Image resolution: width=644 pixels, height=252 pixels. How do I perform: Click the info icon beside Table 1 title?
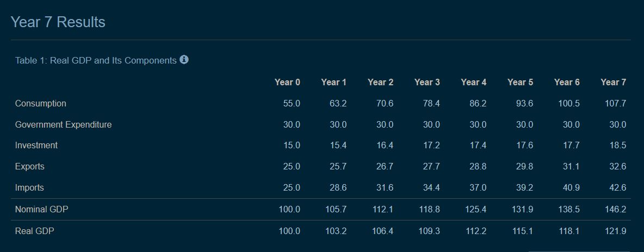(184, 60)
